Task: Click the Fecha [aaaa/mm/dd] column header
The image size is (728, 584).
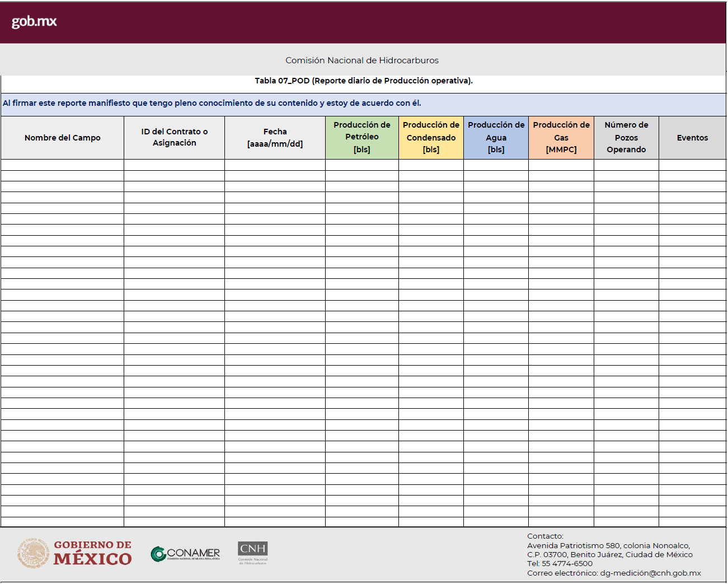Action: click(x=275, y=138)
